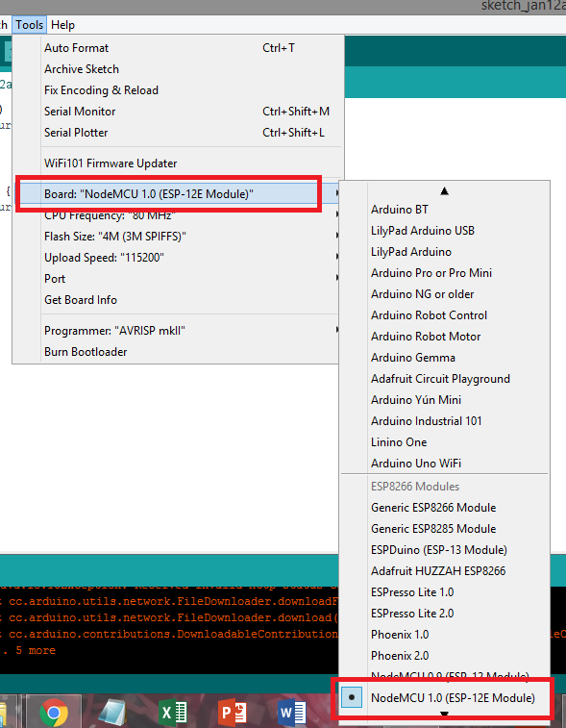
Task: Launch WiFi101 Firmware Updater
Action: pyautogui.click(x=178, y=163)
